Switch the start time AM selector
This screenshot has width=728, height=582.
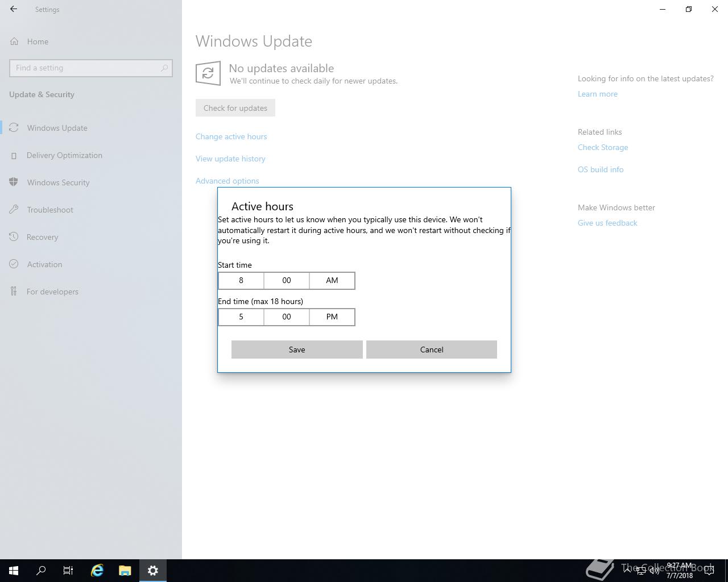(x=332, y=280)
